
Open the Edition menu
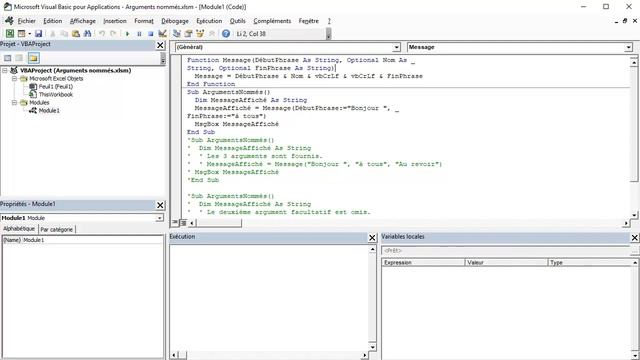click(53, 21)
